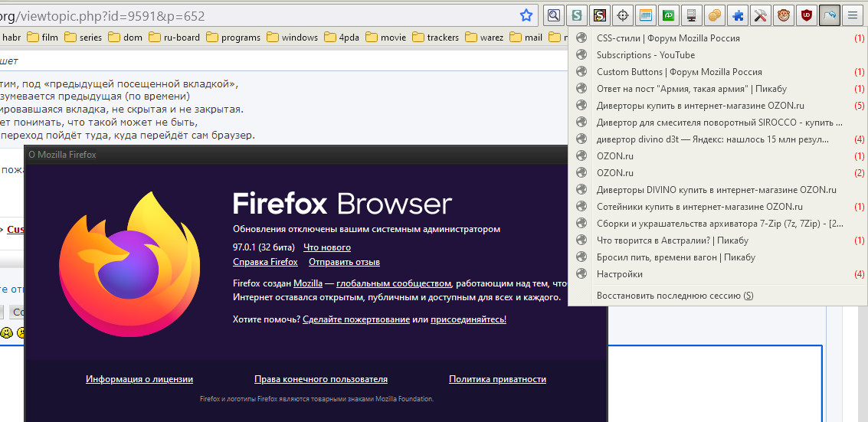Open the mail bookmarks folder
This screenshot has width=868, height=422.
(x=526, y=38)
